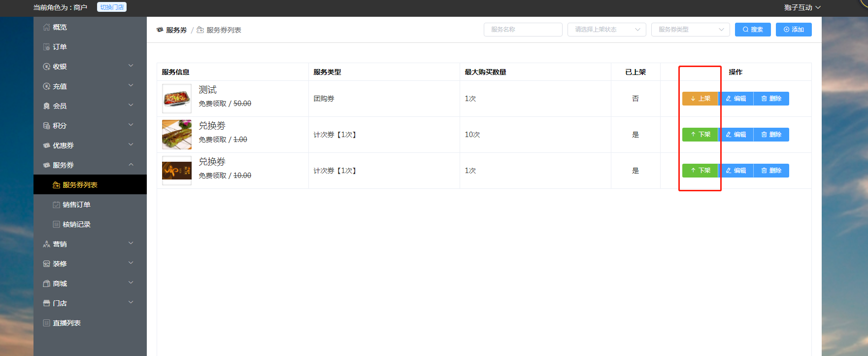Expand the 收银 menu chevron
Viewport: 868px width, 356px height.
click(x=131, y=66)
